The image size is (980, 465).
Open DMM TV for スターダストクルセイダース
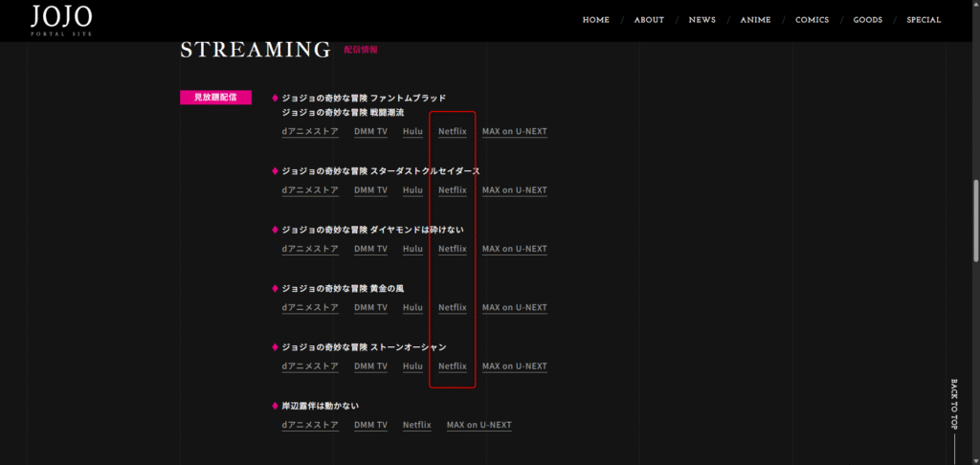370,190
